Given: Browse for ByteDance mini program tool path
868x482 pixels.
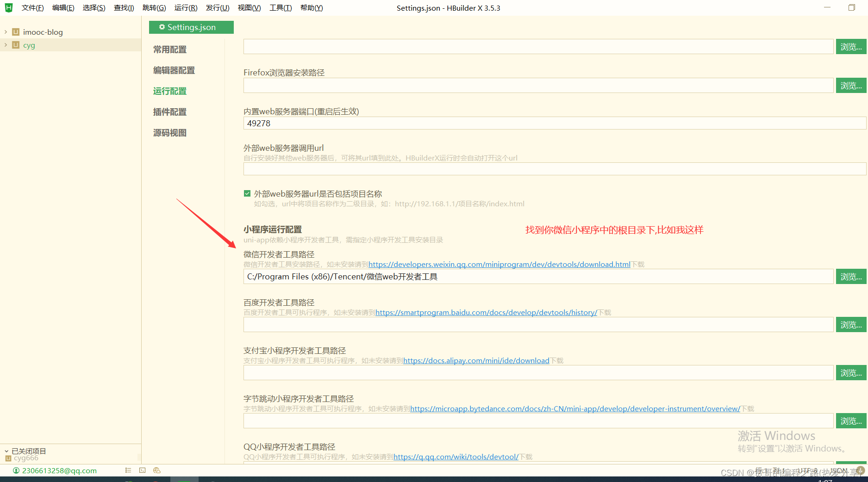Looking at the screenshot, I should (x=851, y=421).
